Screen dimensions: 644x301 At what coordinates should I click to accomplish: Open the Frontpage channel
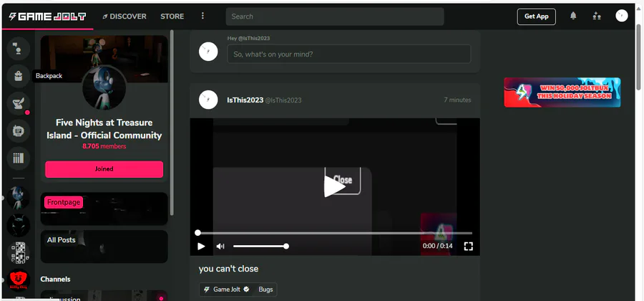tap(104, 209)
